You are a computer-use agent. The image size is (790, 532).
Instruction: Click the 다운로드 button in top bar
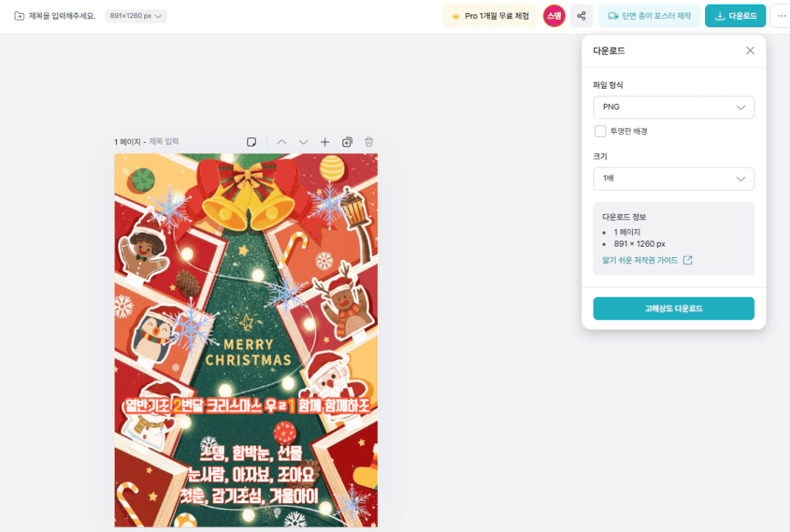coord(735,16)
